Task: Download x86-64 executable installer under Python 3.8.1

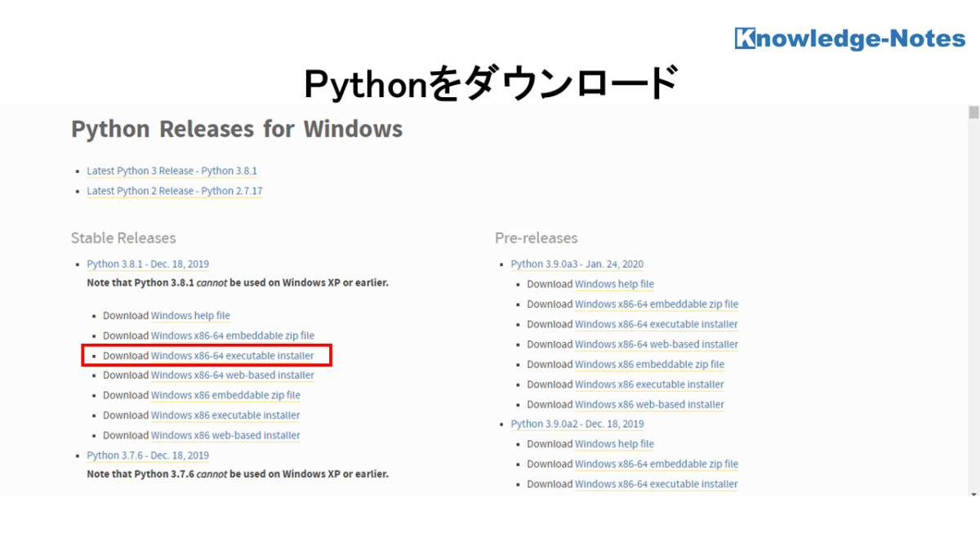Action: coord(233,356)
